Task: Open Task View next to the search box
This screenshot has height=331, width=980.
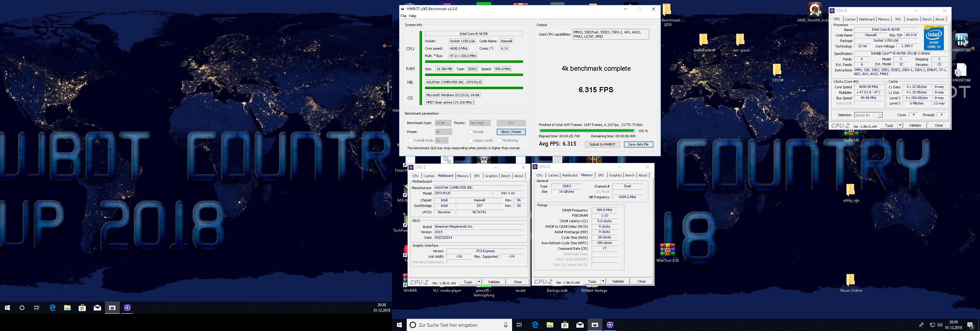Action: (x=519, y=325)
